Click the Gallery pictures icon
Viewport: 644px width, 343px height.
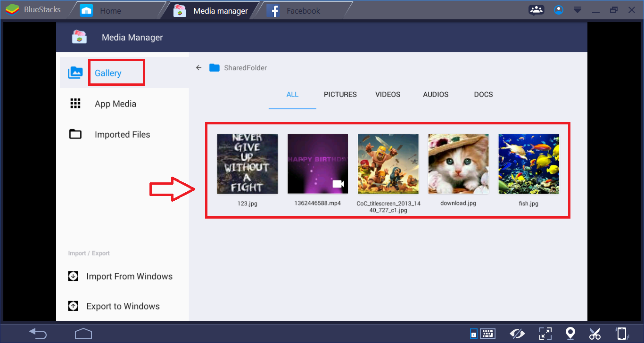(75, 73)
